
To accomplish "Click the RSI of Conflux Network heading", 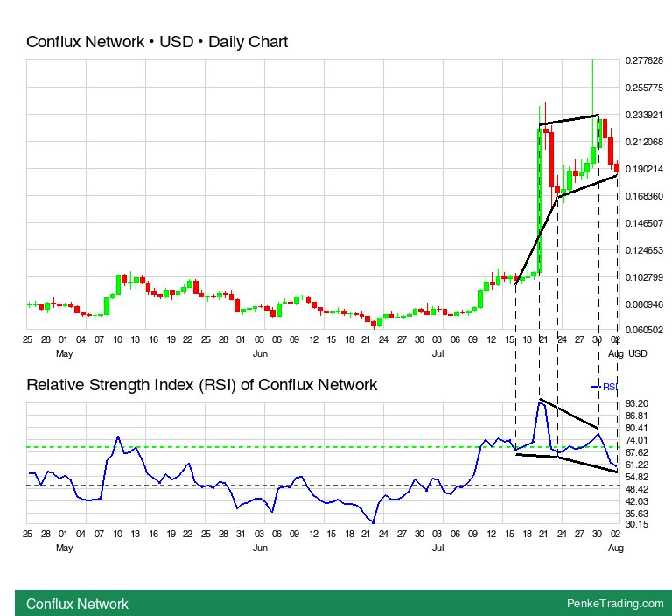I will click(x=202, y=385).
